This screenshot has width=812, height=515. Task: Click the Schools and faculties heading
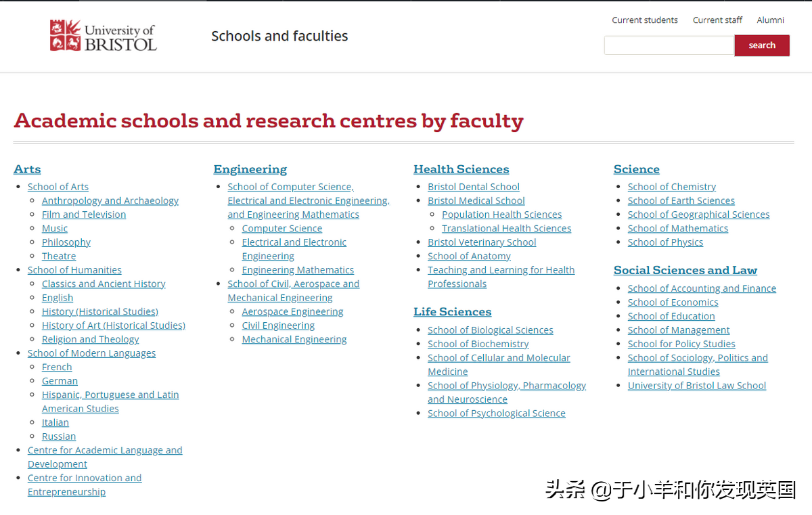pos(279,36)
